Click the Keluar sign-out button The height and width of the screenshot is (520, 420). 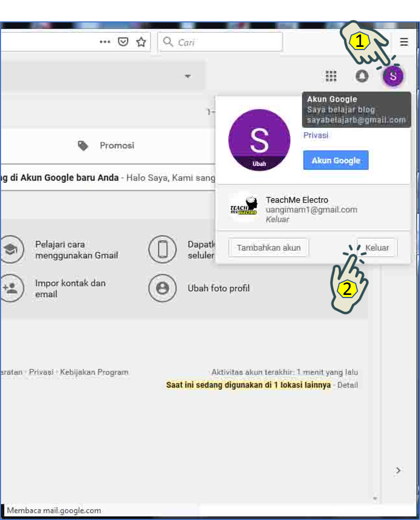tap(377, 247)
